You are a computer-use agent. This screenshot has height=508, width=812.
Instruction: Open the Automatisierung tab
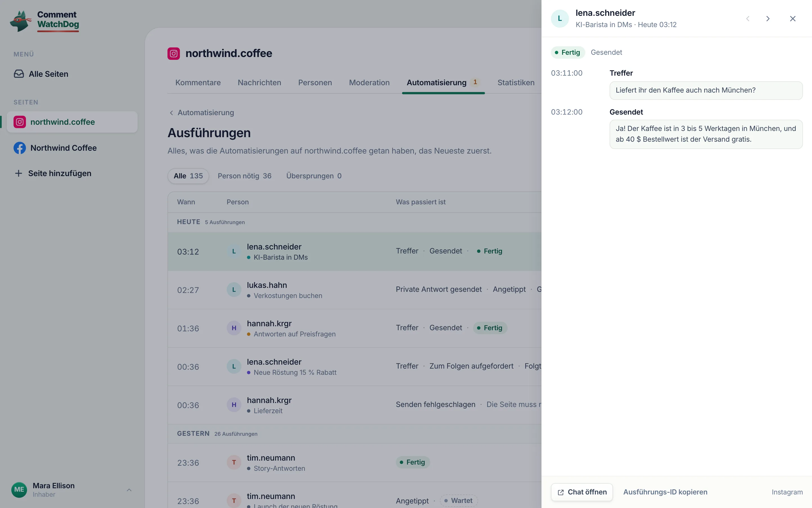point(443,83)
